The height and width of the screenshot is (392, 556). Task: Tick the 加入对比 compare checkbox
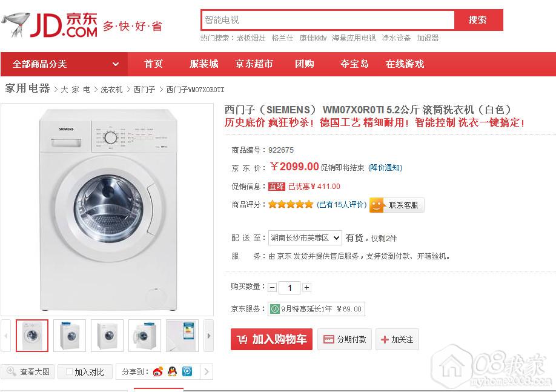tap(70, 372)
